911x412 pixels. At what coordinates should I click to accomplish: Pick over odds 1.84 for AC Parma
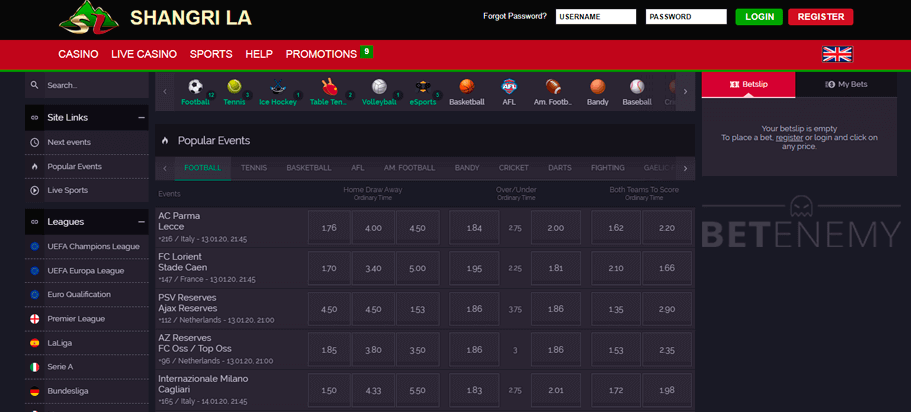pyautogui.click(x=474, y=228)
